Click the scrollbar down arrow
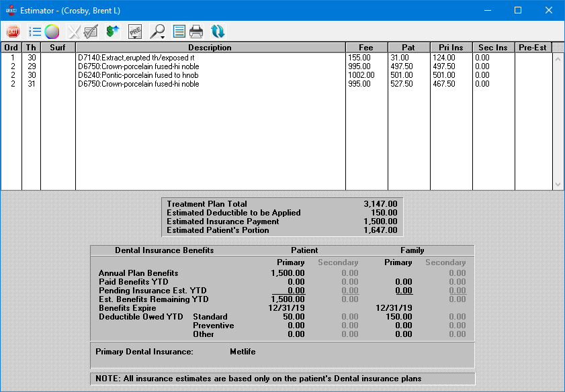The height and width of the screenshot is (392, 565). 558,184
